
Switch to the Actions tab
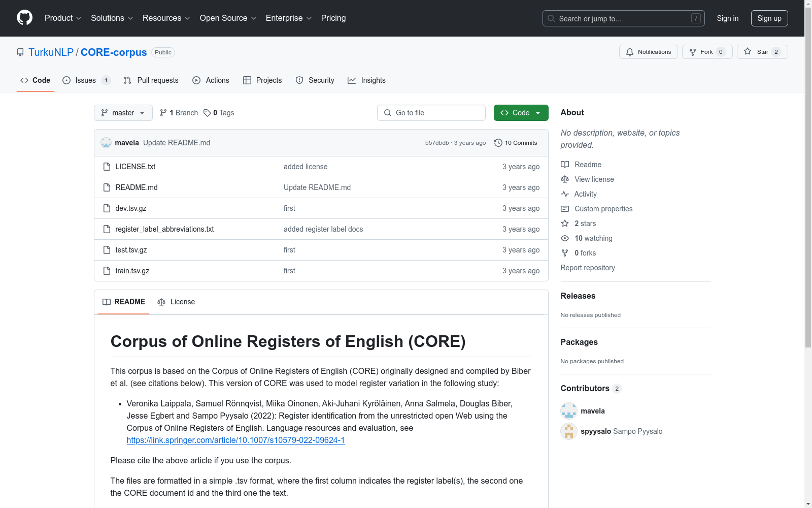pyautogui.click(x=211, y=80)
